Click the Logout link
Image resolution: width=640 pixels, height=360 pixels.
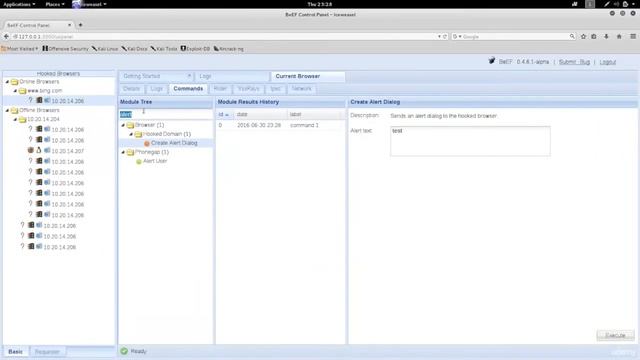(x=608, y=62)
